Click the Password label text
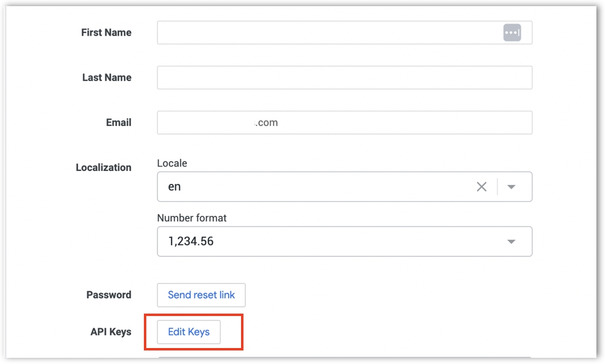The width and height of the screenshot is (605, 364). click(x=109, y=295)
